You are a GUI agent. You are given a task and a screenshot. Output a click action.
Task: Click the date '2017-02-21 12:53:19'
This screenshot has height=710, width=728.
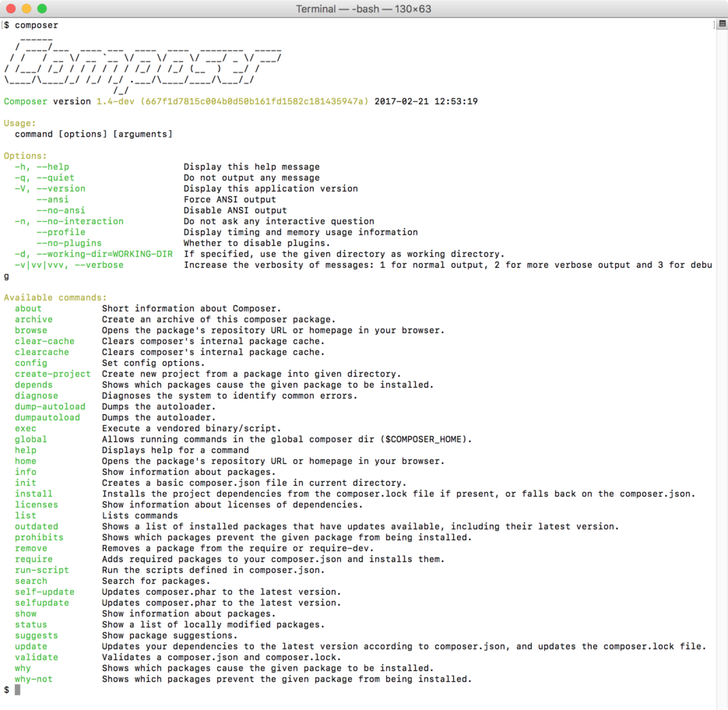tap(426, 101)
